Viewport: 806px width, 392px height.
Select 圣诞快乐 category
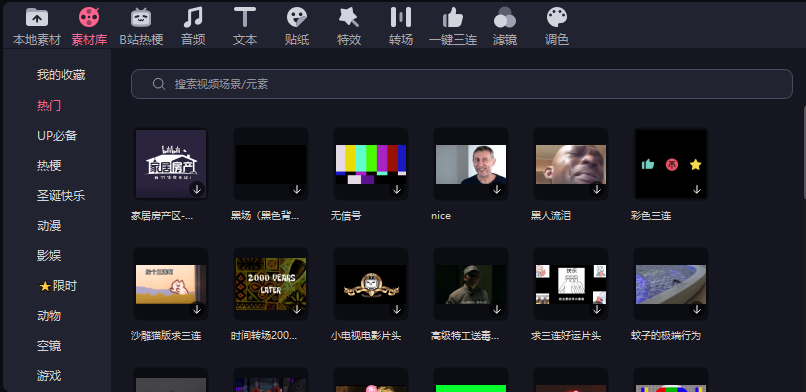61,196
